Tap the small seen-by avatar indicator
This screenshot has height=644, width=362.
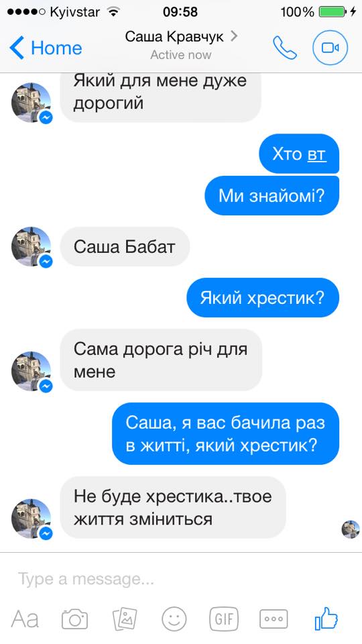[x=351, y=529]
